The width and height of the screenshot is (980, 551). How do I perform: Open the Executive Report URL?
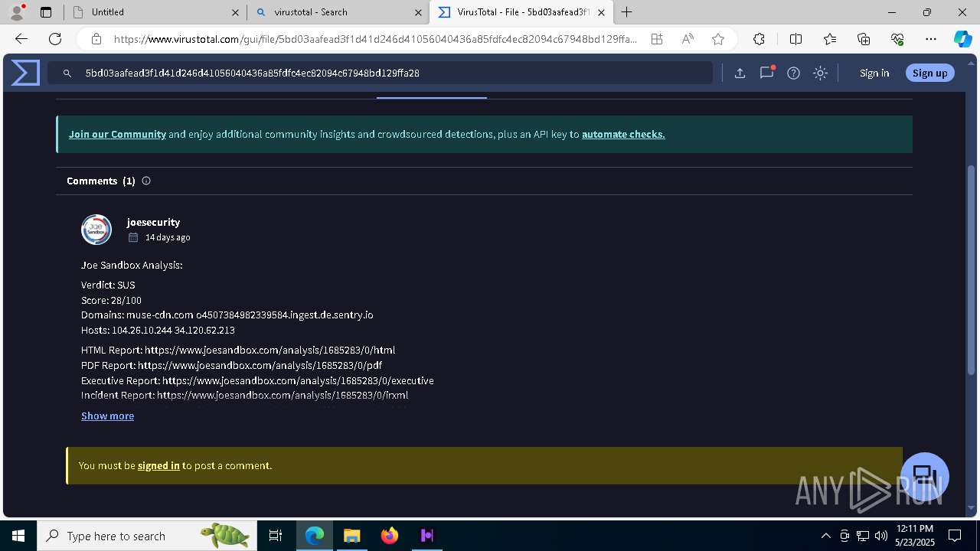pyautogui.click(x=298, y=380)
